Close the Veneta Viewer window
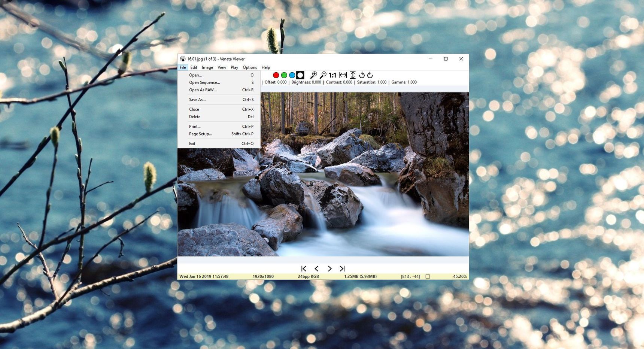 [x=461, y=59]
